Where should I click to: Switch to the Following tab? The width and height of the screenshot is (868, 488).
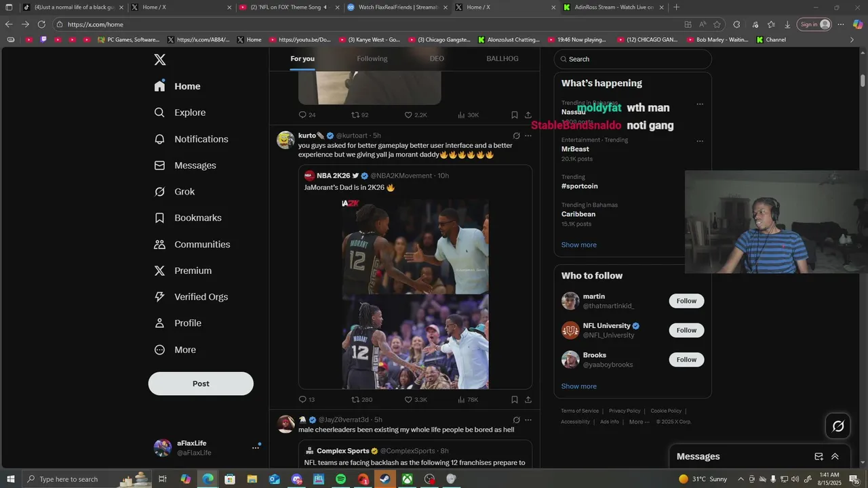[x=372, y=59]
